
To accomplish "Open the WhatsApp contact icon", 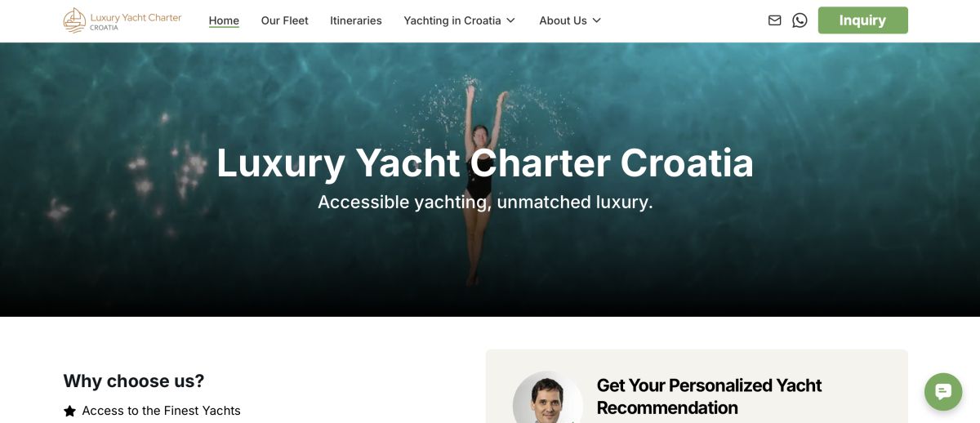I will [x=800, y=20].
